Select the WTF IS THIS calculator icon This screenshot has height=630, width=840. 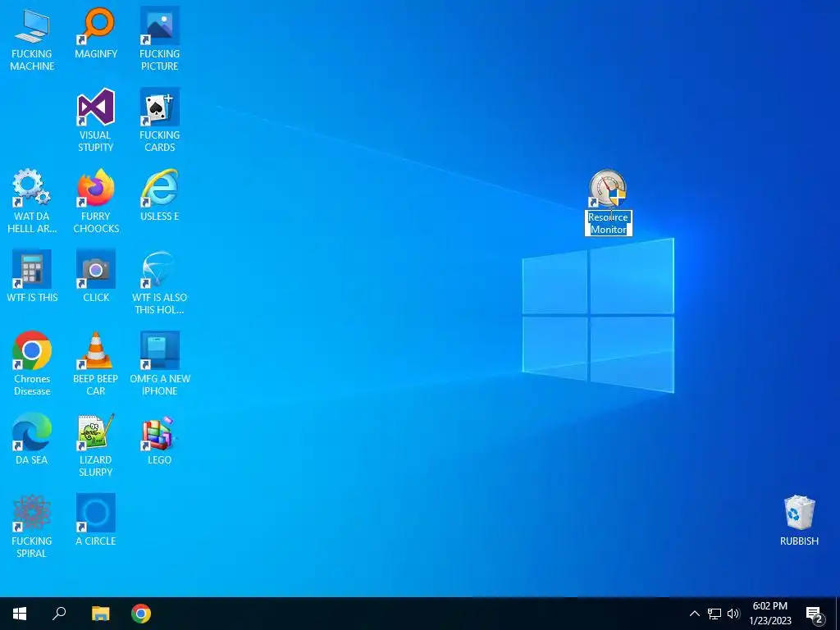32,269
